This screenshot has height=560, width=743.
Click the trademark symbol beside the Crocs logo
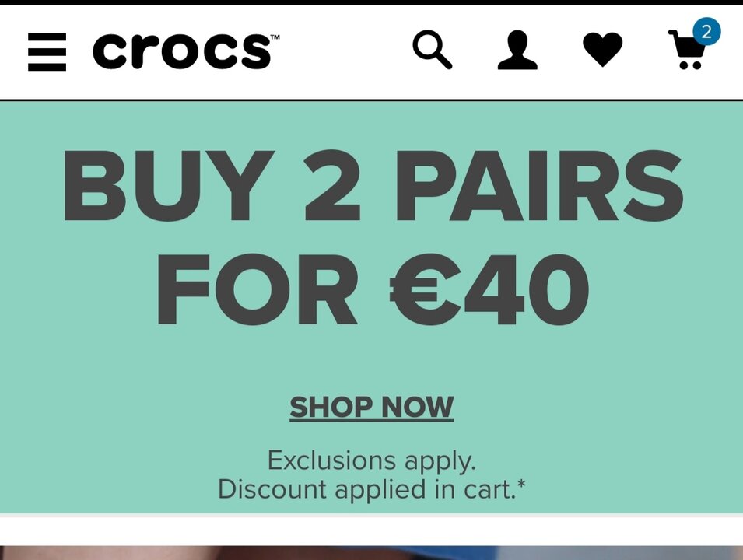click(275, 37)
